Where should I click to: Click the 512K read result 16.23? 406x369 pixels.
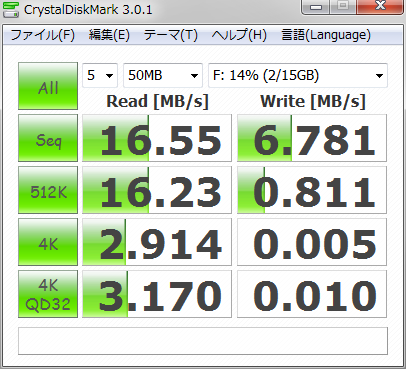(x=157, y=190)
